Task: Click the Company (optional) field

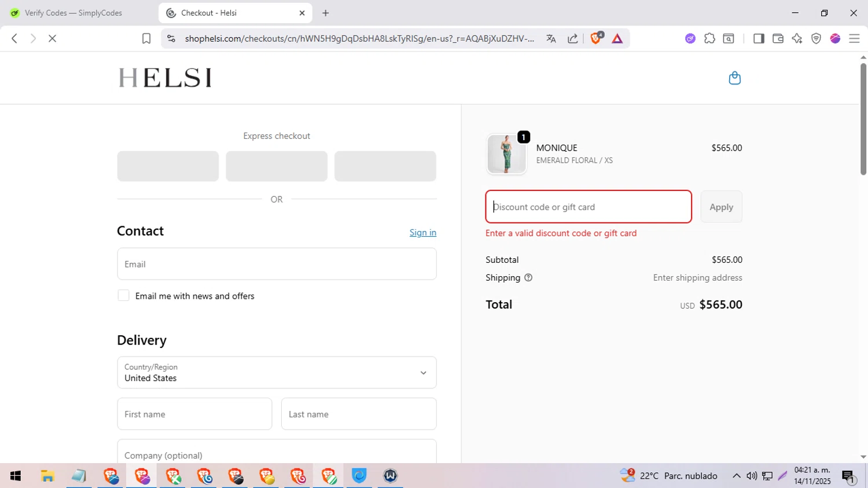Action: point(277,452)
